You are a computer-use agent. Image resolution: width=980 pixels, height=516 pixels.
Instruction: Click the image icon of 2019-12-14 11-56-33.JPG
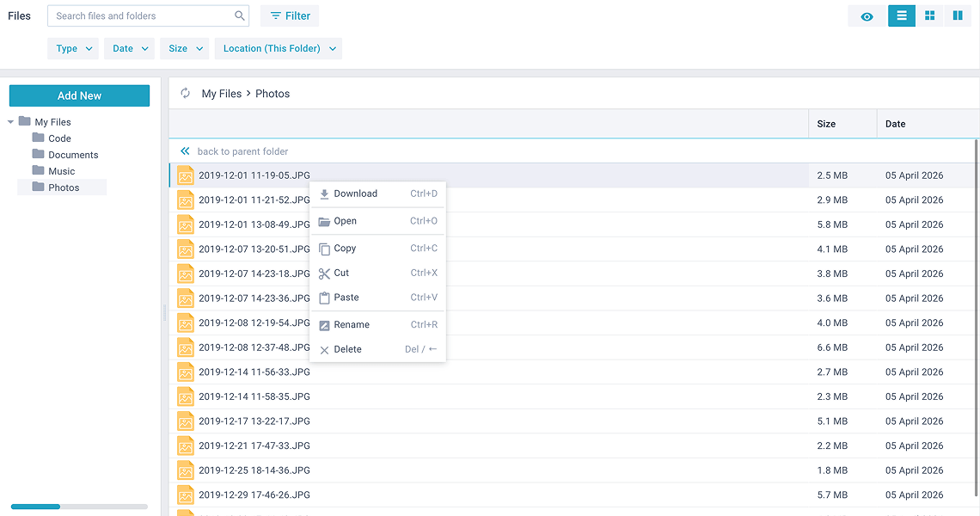pos(186,372)
